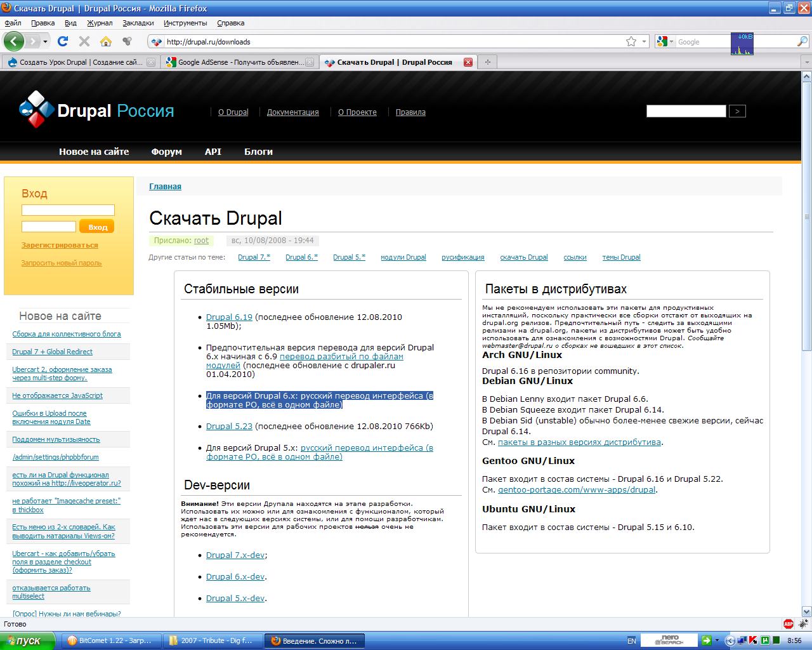This screenshot has height=650, width=812.
Task: Click the orange Вход login button
Action: point(97,227)
